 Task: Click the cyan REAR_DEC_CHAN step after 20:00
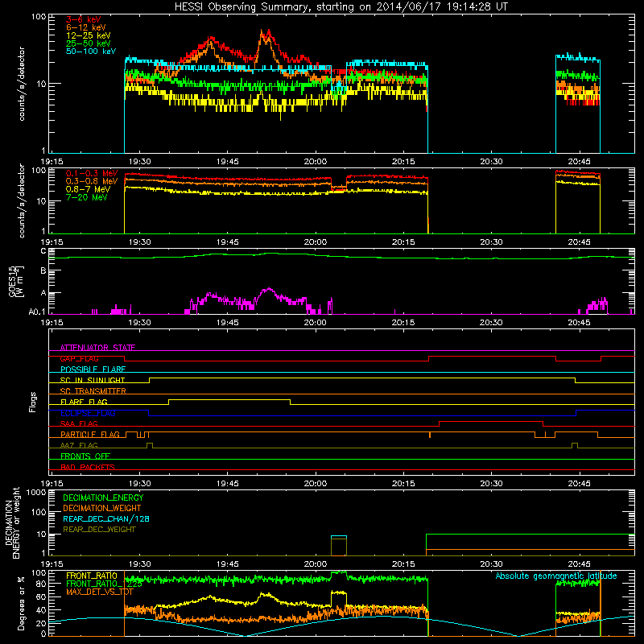(x=339, y=536)
